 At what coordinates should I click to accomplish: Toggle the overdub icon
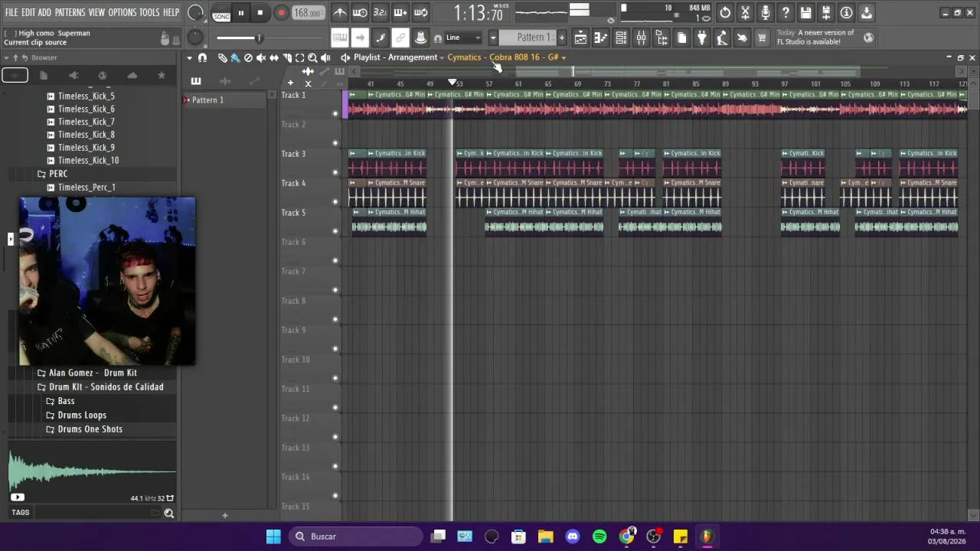400,12
